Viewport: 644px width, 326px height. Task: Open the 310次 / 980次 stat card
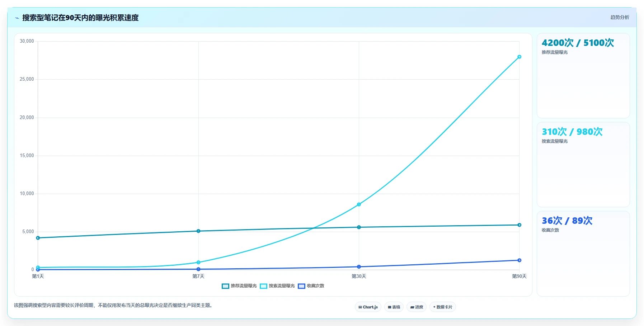click(x=583, y=165)
